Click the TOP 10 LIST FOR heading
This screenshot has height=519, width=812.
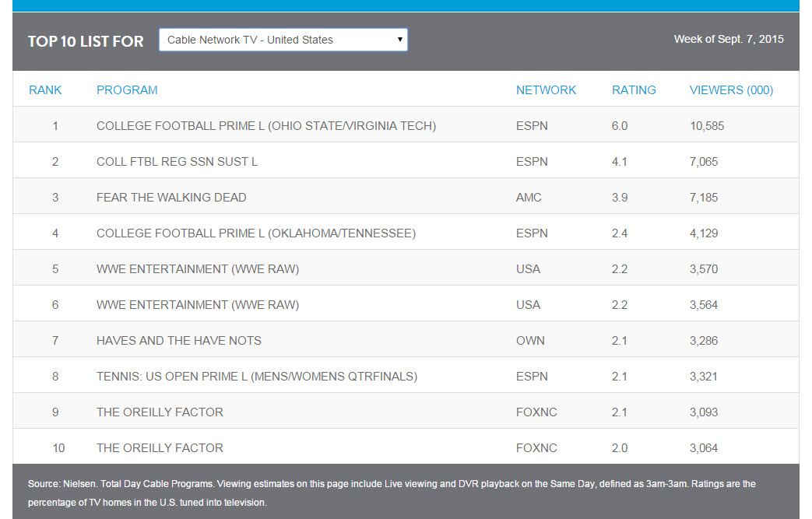coord(86,41)
